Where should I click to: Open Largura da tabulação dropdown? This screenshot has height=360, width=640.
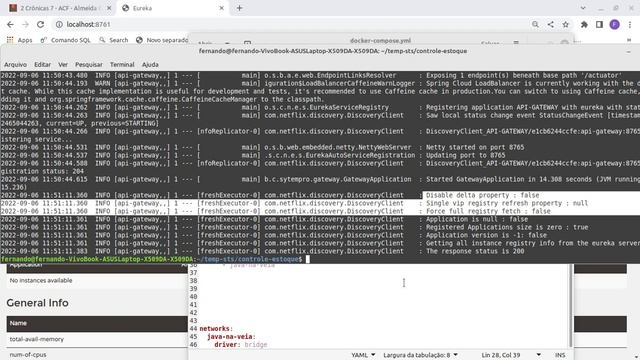click(420, 355)
